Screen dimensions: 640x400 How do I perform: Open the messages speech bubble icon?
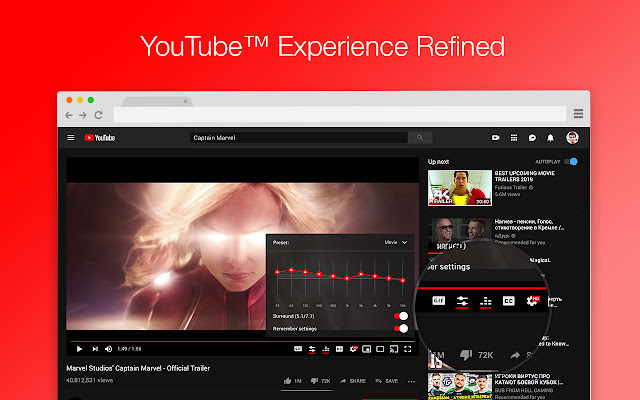click(x=532, y=138)
